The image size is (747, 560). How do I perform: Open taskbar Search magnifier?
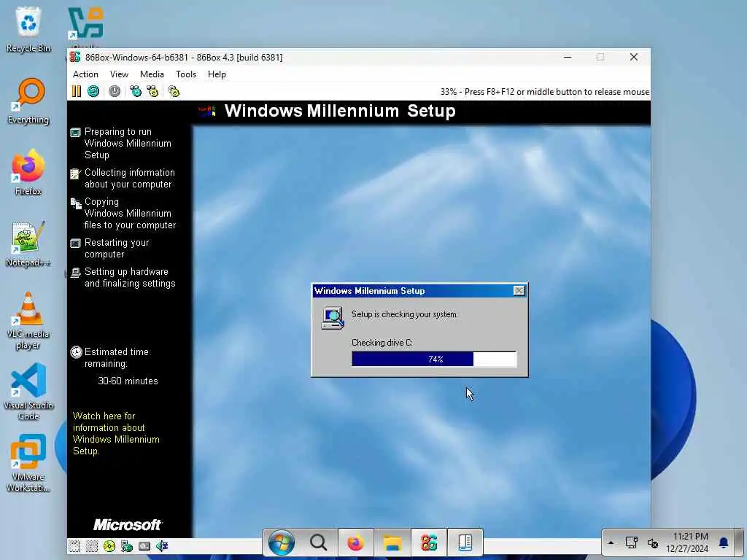318,542
